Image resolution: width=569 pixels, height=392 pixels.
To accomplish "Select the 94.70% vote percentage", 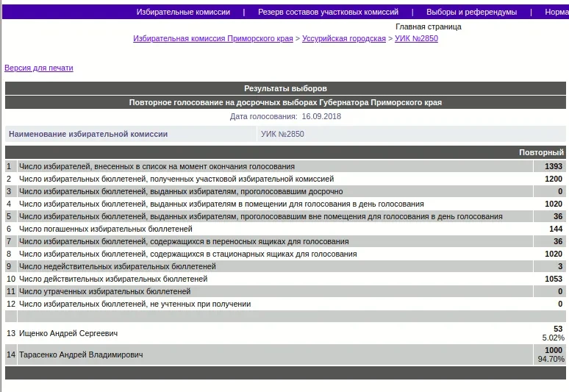I will pyautogui.click(x=551, y=360).
